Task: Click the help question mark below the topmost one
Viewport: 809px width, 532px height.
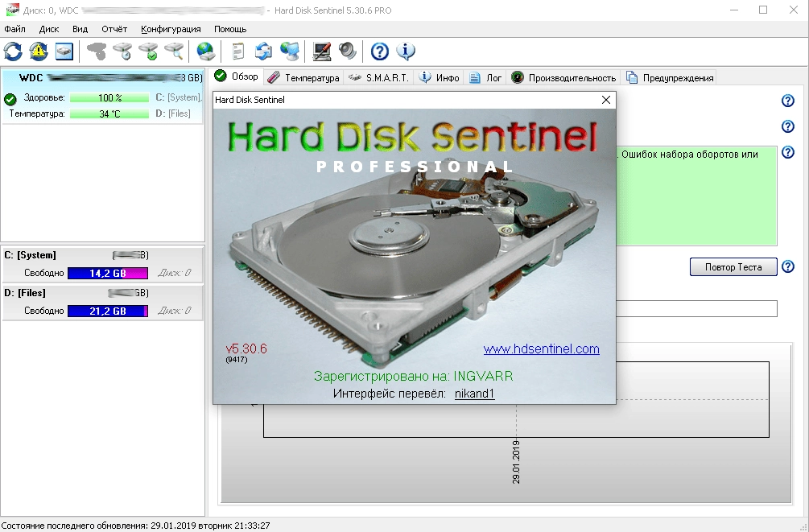Action: click(x=788, y=126)
